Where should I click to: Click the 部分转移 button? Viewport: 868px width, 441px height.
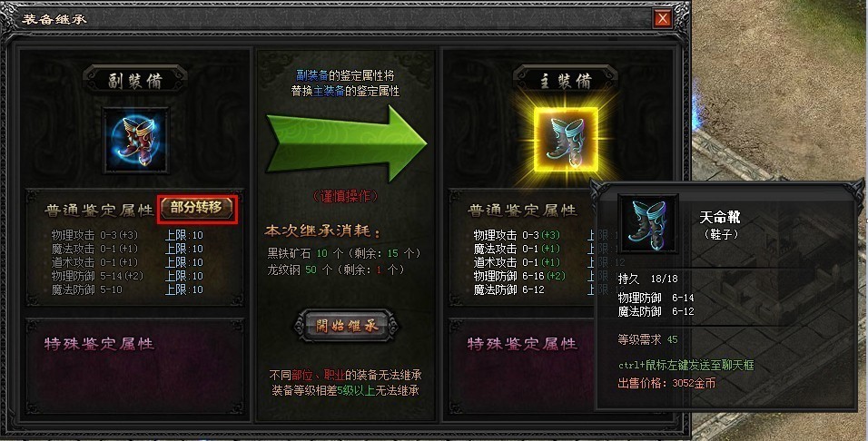tap(197, 208)
